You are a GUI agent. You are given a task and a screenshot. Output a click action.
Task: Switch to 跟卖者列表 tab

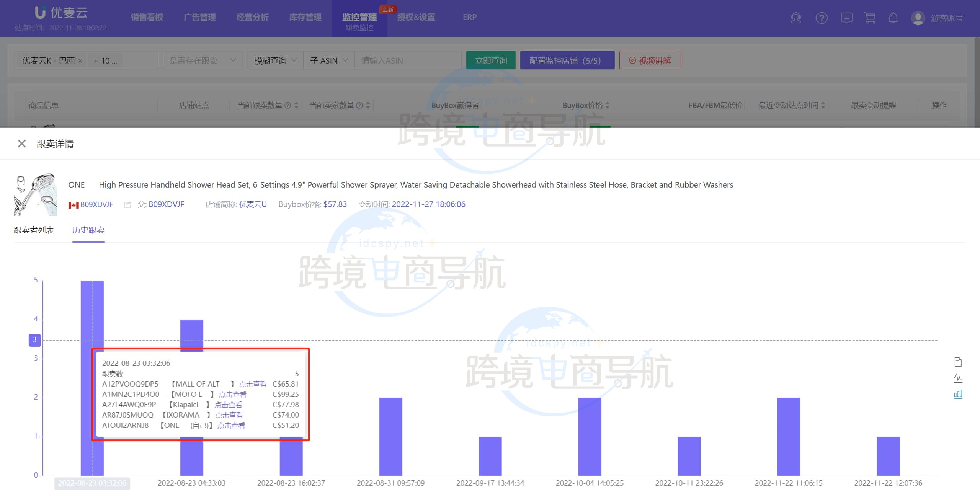tap(34, 230)
